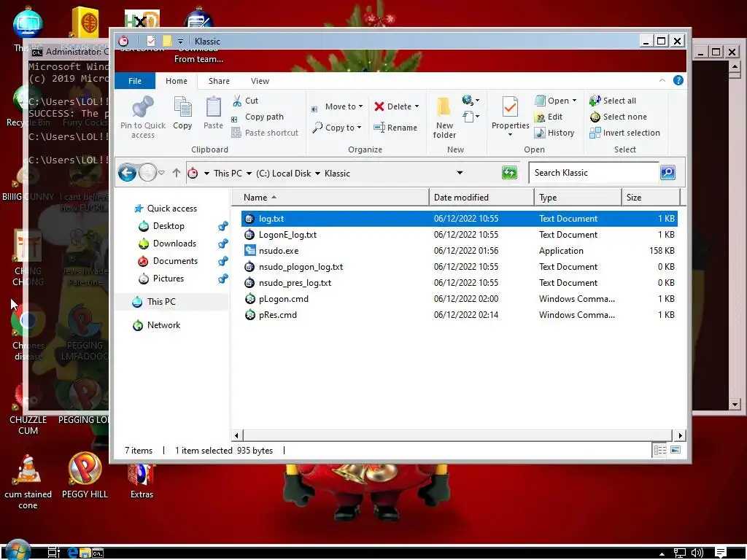Open the volume speaker tray icon
The width and height of the screenshot is (747, 560).
(697, 553)
